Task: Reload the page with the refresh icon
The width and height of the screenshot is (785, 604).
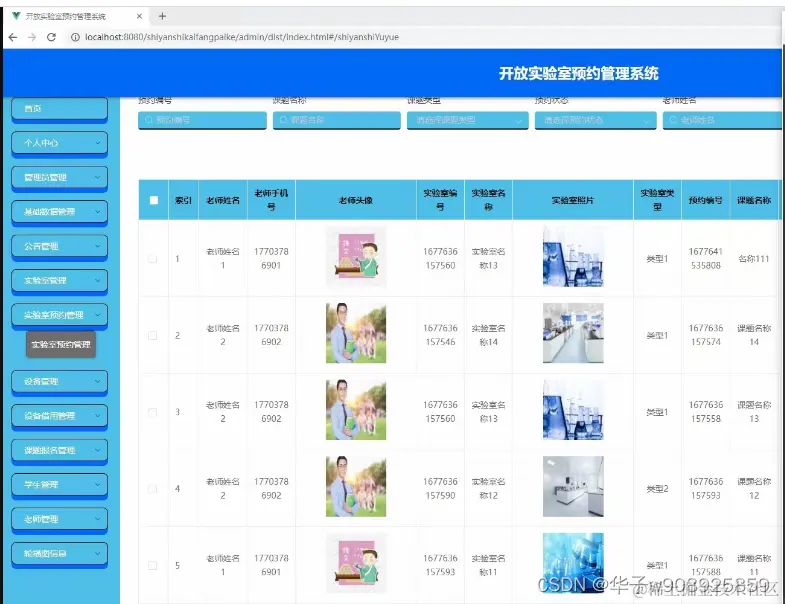Action: click(51, 37)
